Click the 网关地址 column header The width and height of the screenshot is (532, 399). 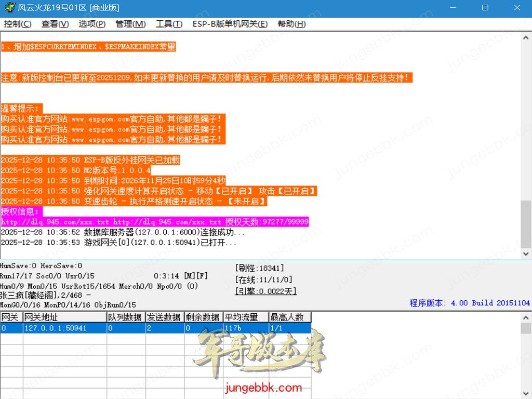click(x=64, y=317)
